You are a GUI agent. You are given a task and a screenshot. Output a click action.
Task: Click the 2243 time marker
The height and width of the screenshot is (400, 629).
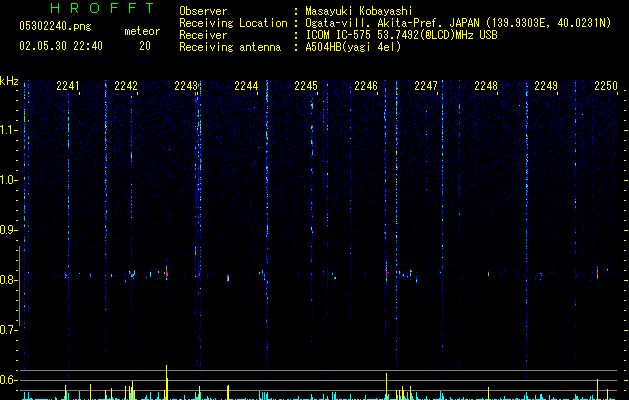coord(186,86)
